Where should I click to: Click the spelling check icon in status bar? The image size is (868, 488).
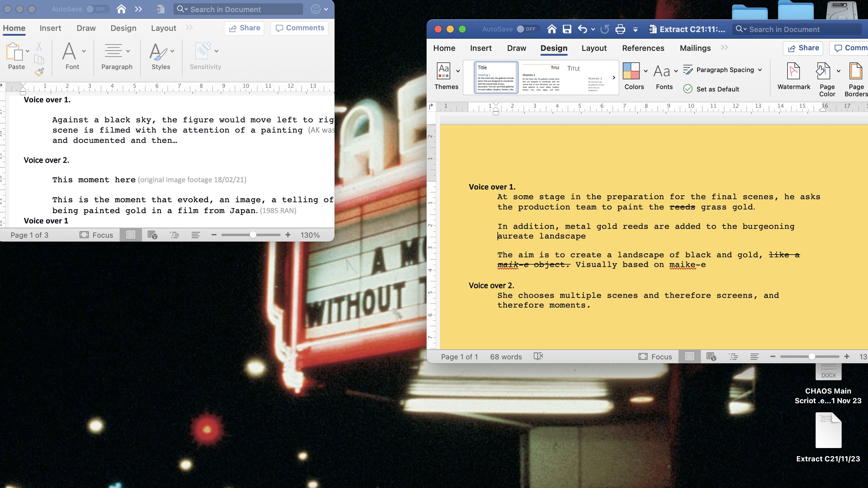point(538,357)
